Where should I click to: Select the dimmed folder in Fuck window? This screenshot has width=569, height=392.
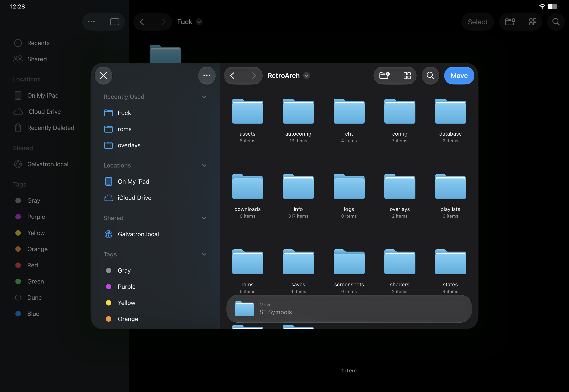click(165, 54)
